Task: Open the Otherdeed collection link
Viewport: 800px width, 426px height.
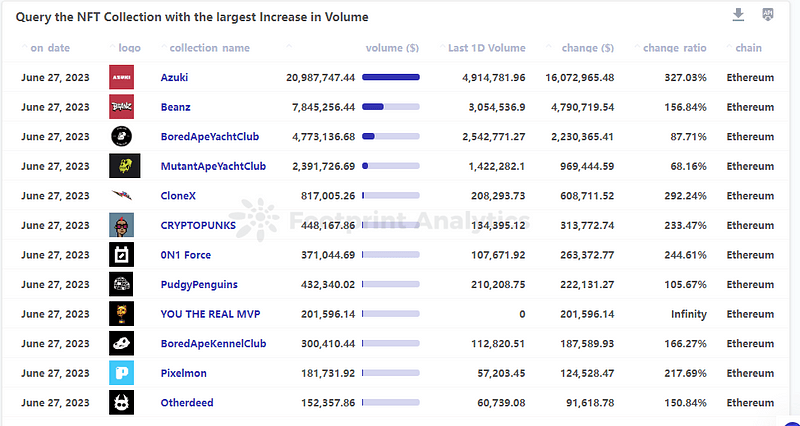Action: point(187,403)
